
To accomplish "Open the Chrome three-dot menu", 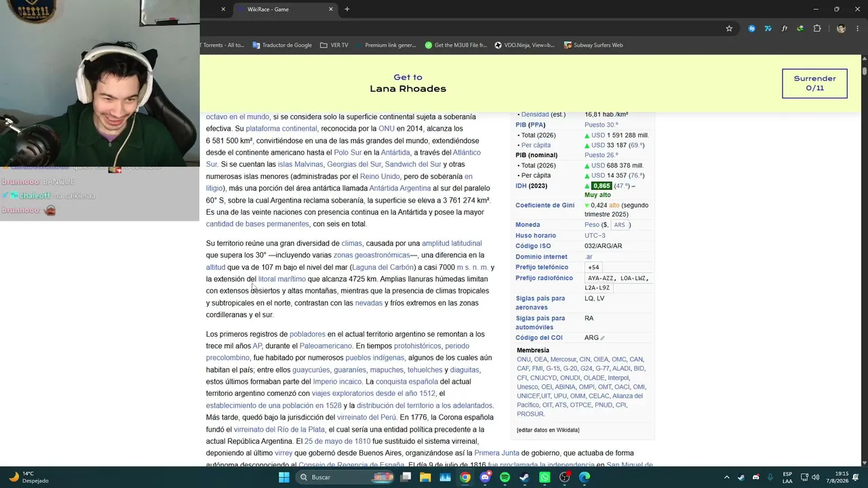I will tap(857, 28).
